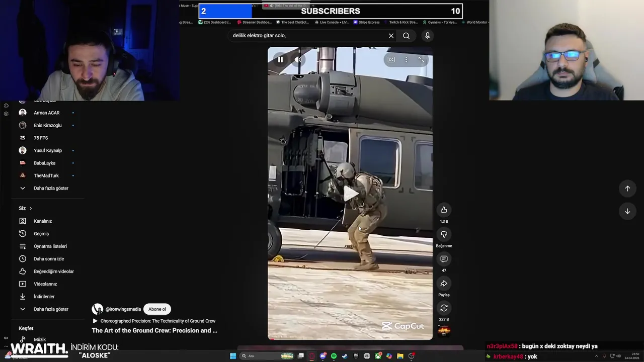
Task: Open the Shorts three-dot options menu
Action: (406, 59)
